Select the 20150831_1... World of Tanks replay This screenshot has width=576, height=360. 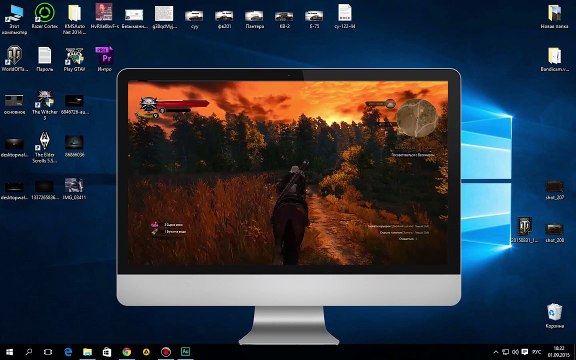(x=524, y=230)
